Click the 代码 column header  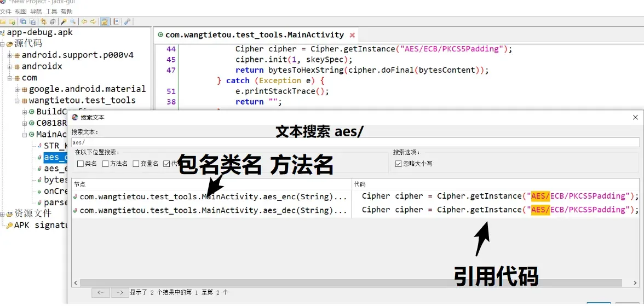pos(495,184)
